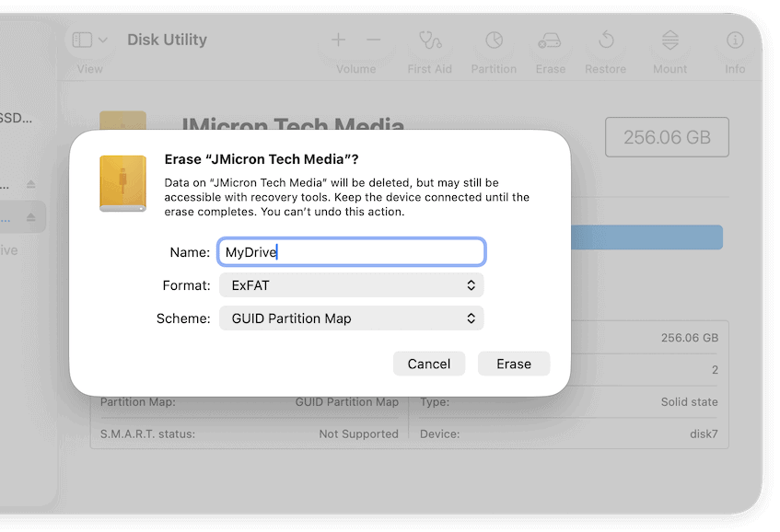This screenshot has height=532, width=780.
Task: Toggle the sidebar View icon in toolbar
Action: click(x=82, y=40)
